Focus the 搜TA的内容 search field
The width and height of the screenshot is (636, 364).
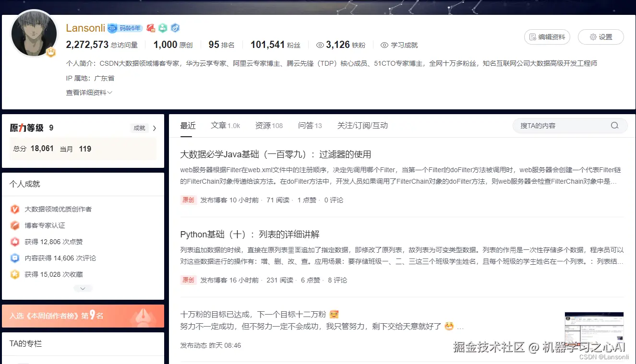[570, 126]
